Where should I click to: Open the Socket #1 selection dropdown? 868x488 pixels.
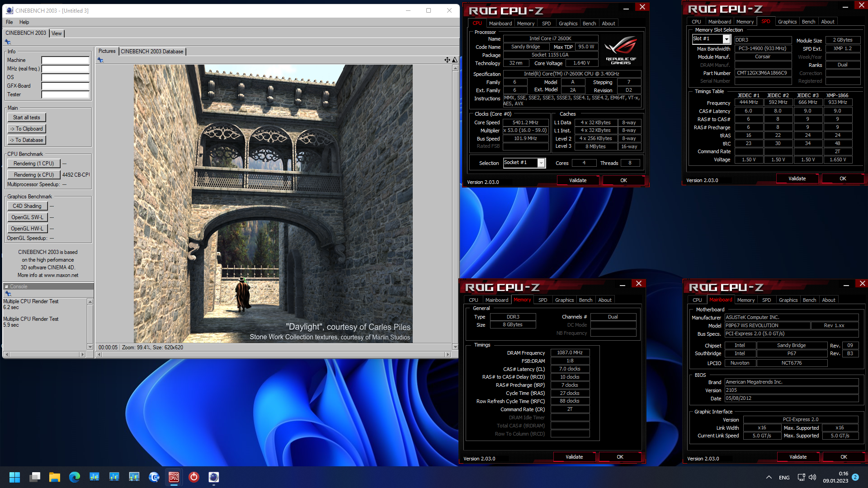pos(541,163)
